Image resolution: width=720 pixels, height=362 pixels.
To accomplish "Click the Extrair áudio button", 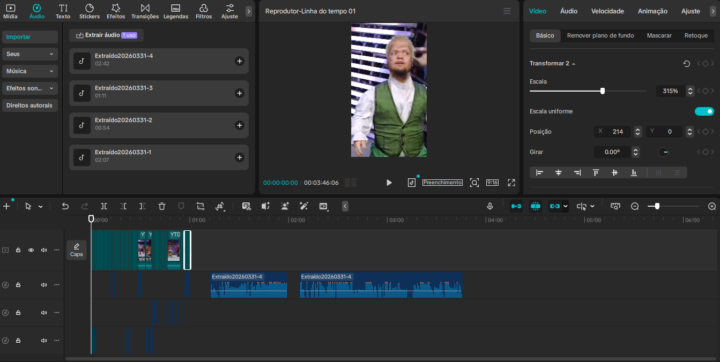I will tap(106, 35).
